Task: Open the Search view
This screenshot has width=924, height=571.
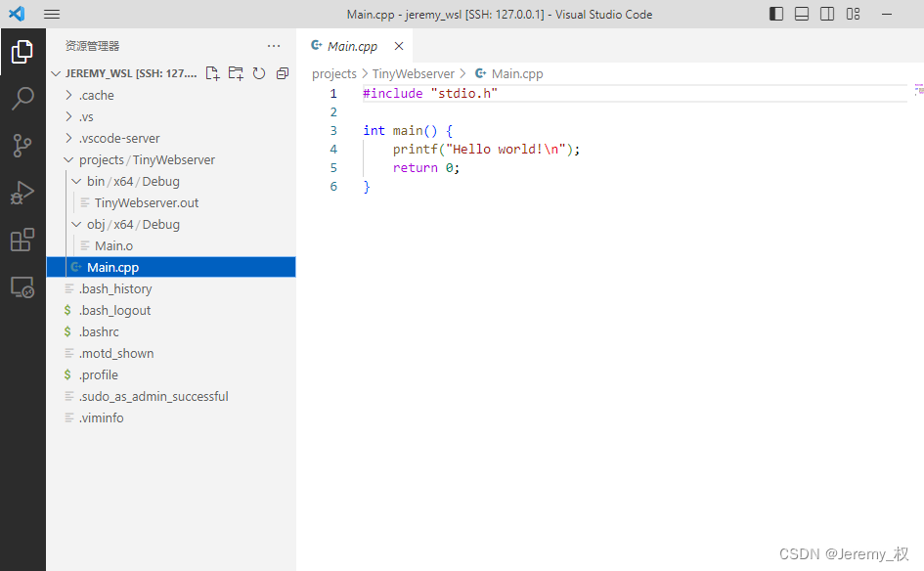Action: pyautogui.click(x=22, y=99)
